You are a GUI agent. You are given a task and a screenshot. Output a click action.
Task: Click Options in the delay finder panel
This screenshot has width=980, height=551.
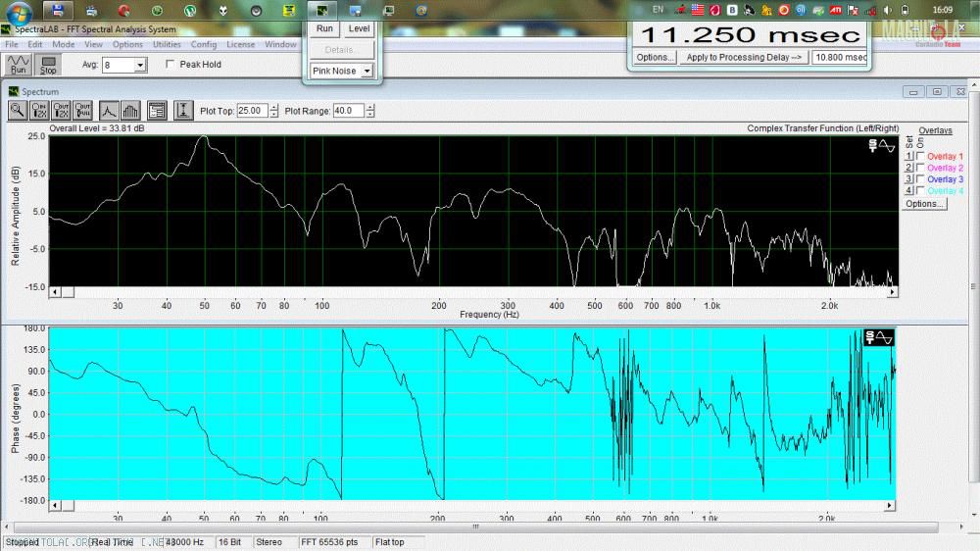(655, 57)
